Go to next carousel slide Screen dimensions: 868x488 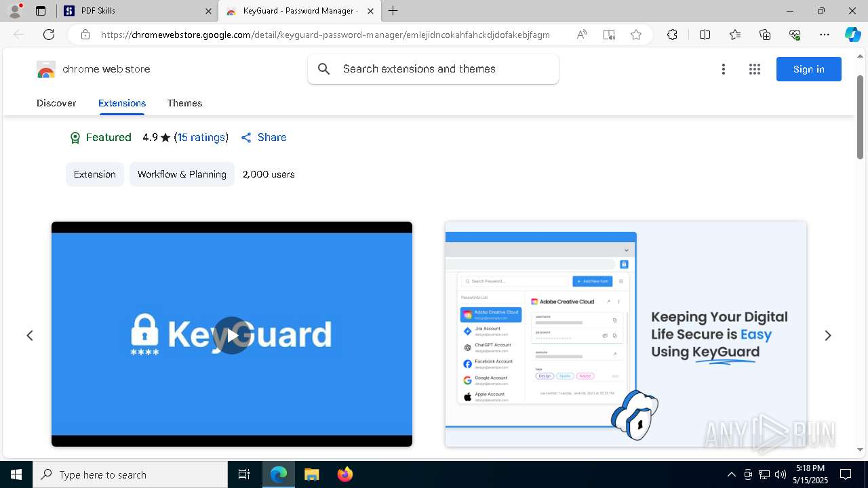tap(827, 335)
